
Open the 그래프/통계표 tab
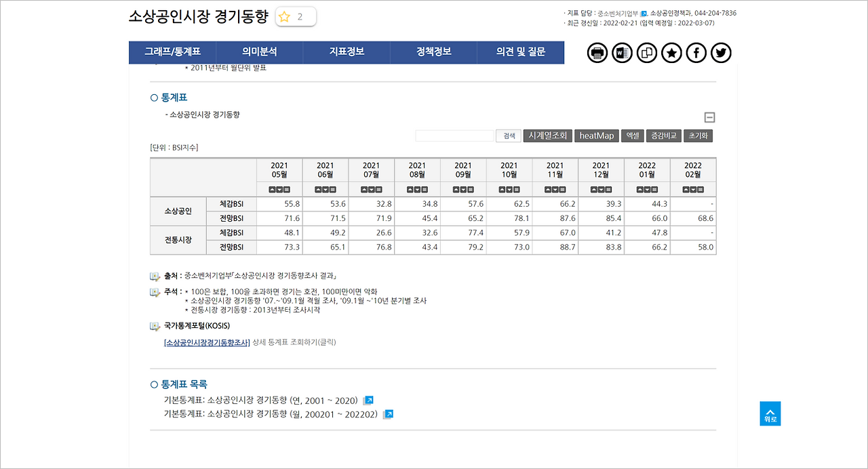[x=172, y=52]
